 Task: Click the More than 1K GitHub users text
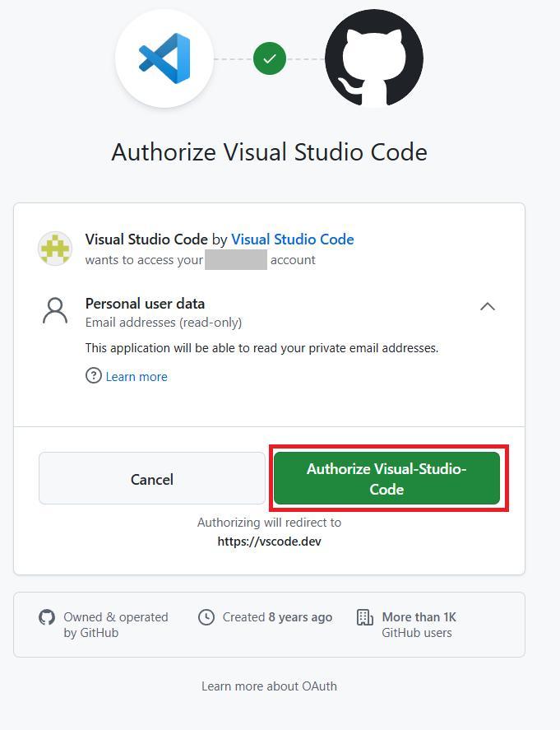[x=419, y=625]
